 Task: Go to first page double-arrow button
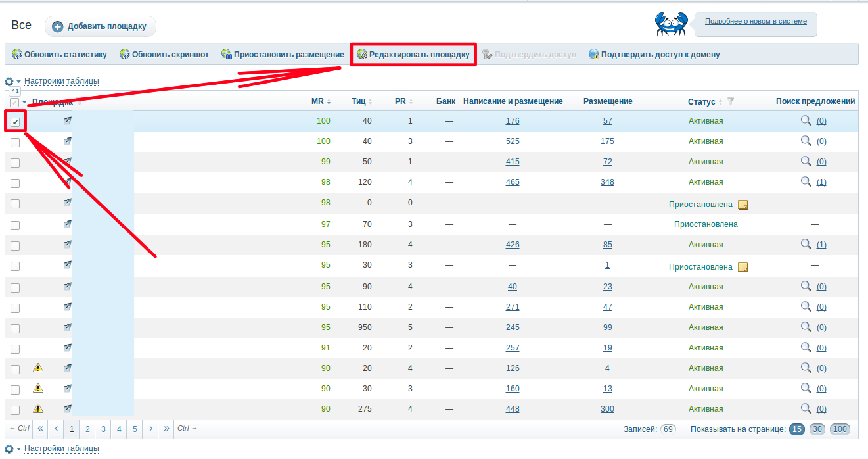tap(40, 429)
